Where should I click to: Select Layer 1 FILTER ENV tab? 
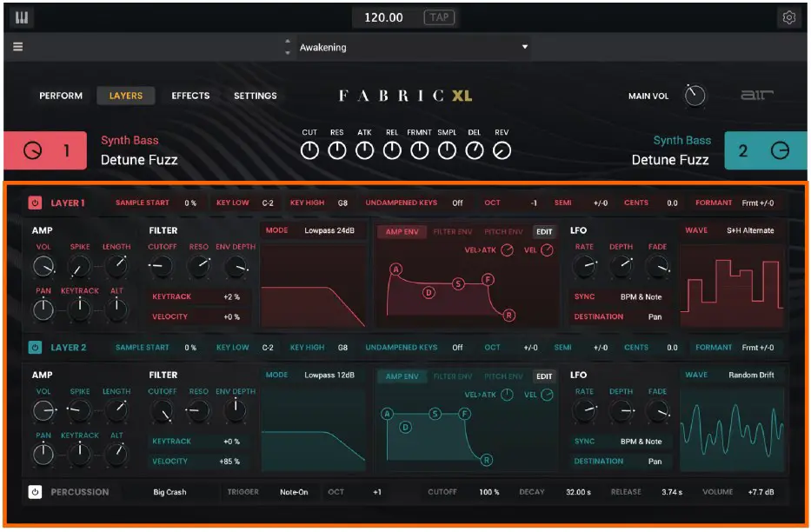point(453,231)
